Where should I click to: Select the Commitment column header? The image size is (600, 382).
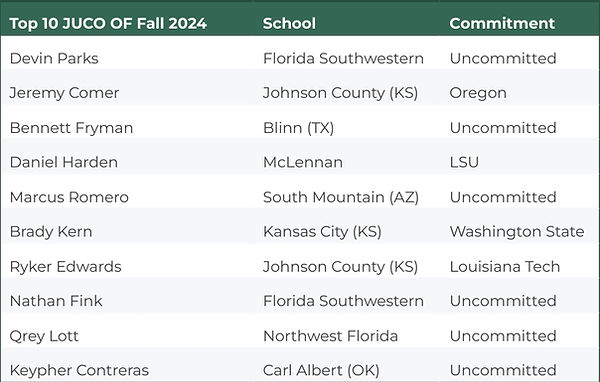(x=502, y=23)
